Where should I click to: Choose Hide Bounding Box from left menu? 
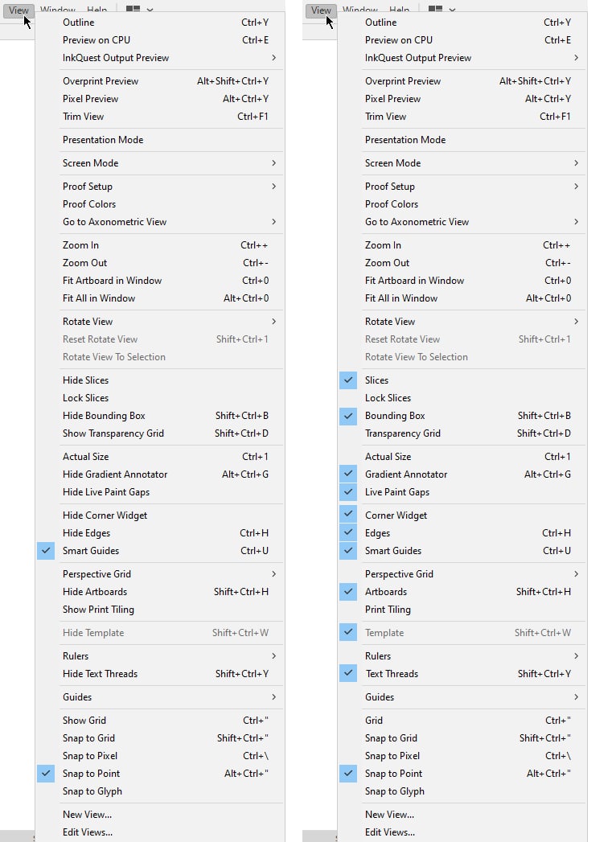(104, 416)
